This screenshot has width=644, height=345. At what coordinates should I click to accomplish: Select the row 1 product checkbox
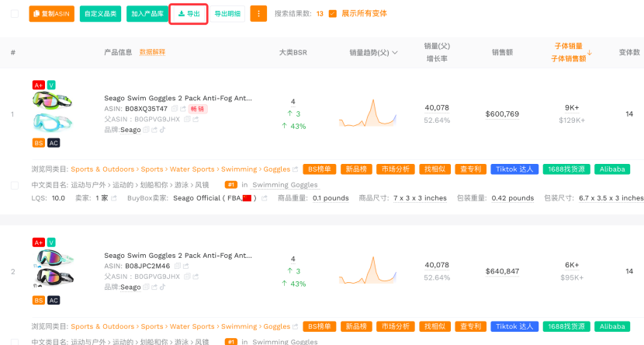(15, 186)
